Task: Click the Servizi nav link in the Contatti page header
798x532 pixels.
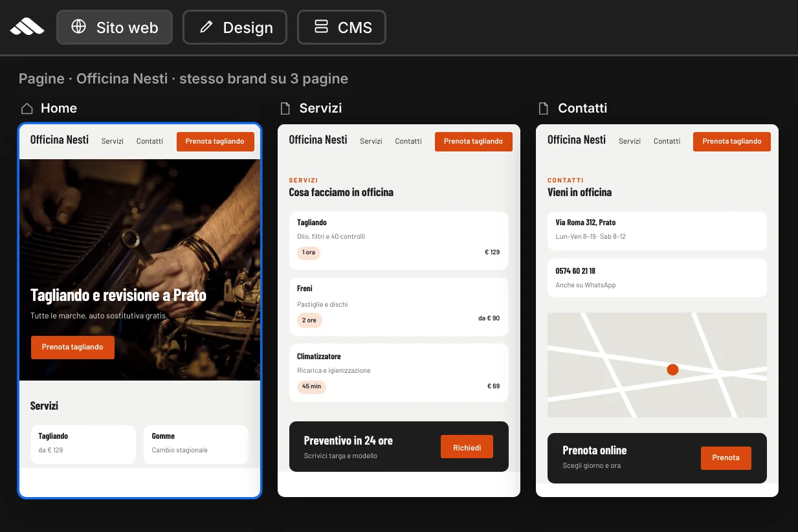Action: click(x=630, y=141)
